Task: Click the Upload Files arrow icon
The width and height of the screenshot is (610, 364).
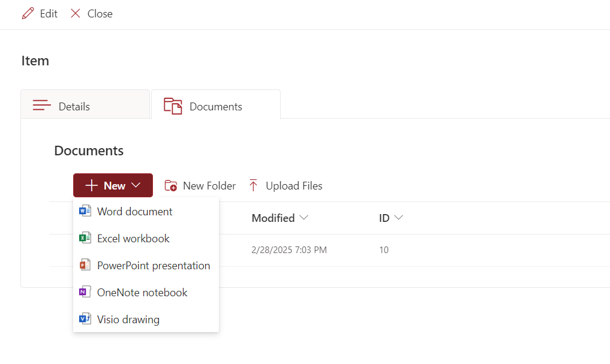Action: tap(254, 186)
